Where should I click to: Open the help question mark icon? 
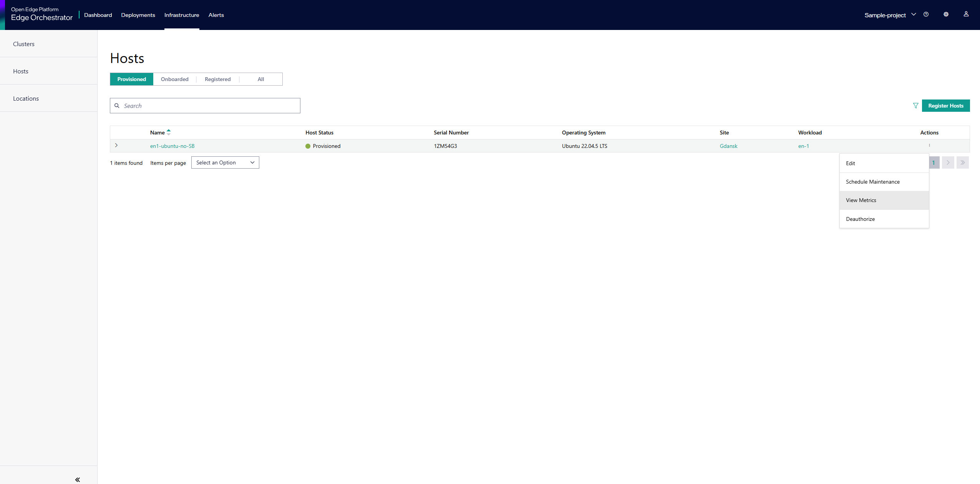pyautogui.click(x=926, y=15)
